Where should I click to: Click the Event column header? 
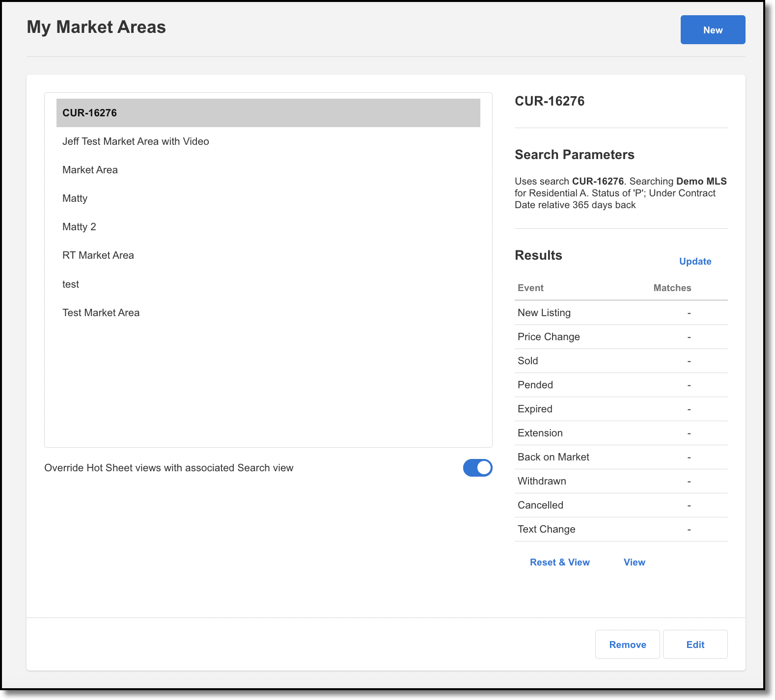click(x=530, y=288)
